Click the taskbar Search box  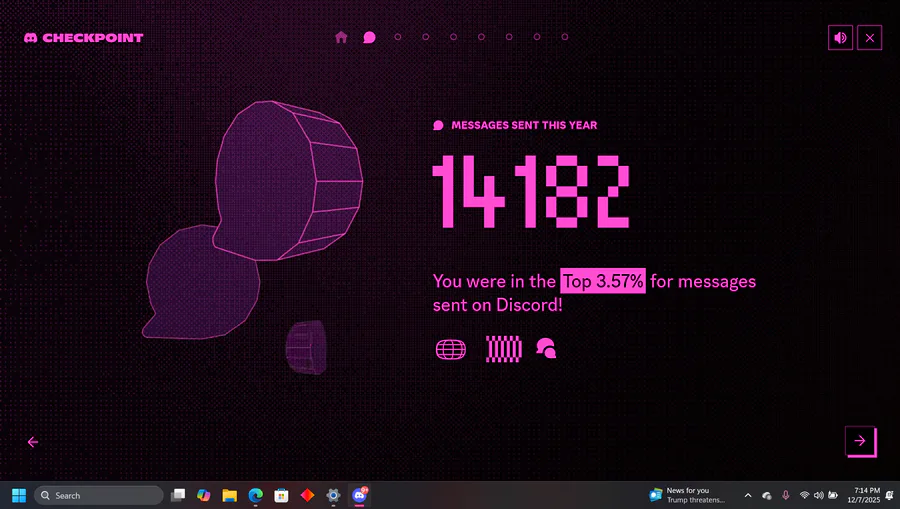(99, 495)
